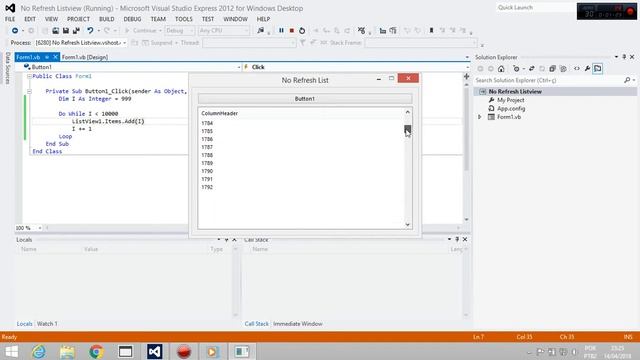This screenshot has width=640, height=360.
Task: Click the list view scrollbar thumb
Action: [407, 129]
